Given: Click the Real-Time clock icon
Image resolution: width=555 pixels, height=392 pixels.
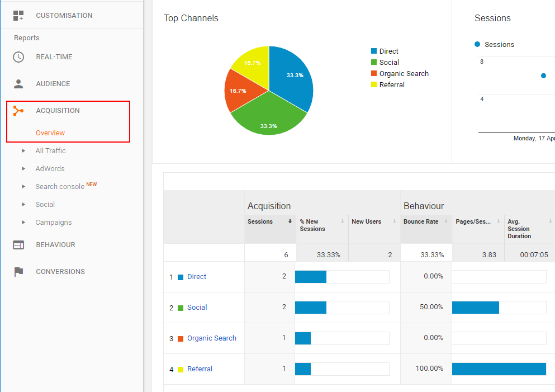Looking at the screenshot, I should (x=18, y=57).
